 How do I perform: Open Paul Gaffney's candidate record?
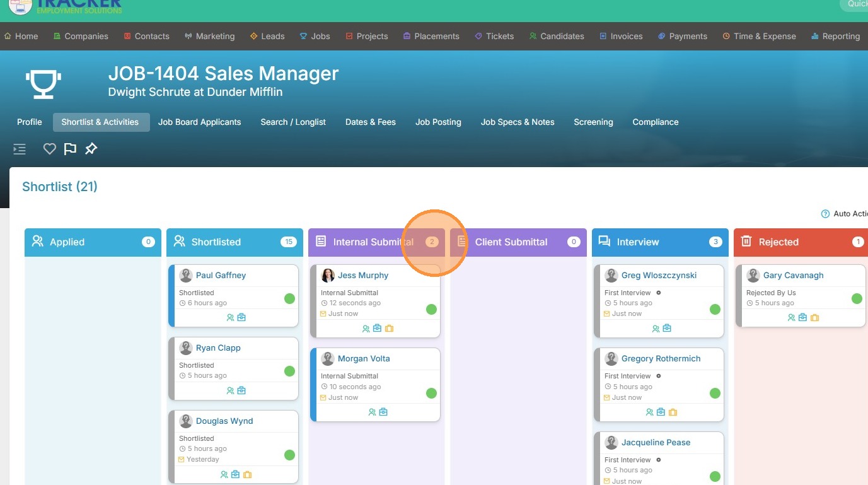point(221,275)
